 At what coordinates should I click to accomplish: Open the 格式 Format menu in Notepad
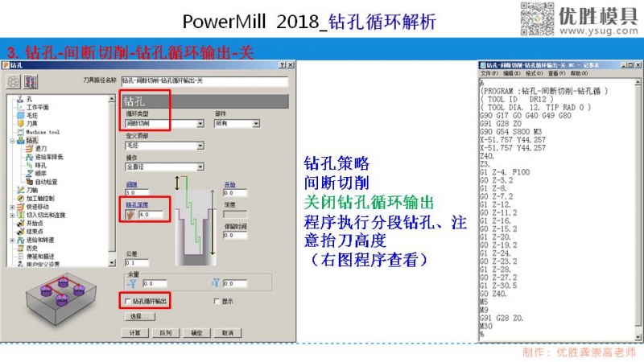click(x=534, y=73)
